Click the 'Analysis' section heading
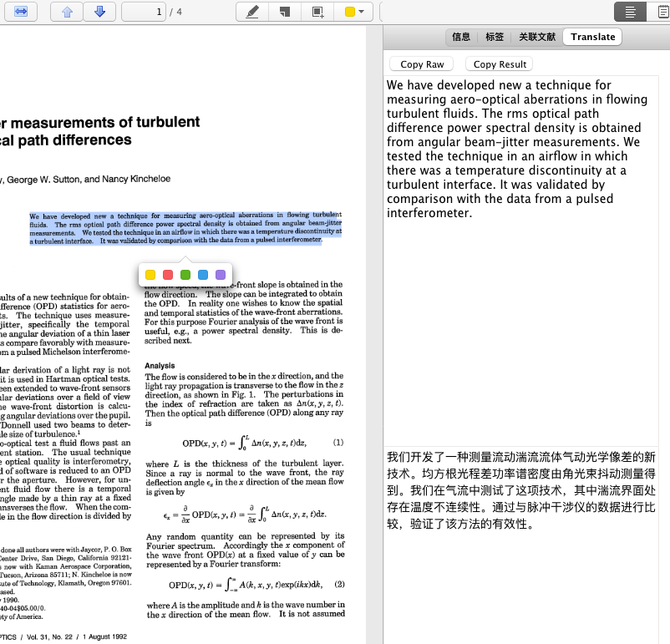 160,366
